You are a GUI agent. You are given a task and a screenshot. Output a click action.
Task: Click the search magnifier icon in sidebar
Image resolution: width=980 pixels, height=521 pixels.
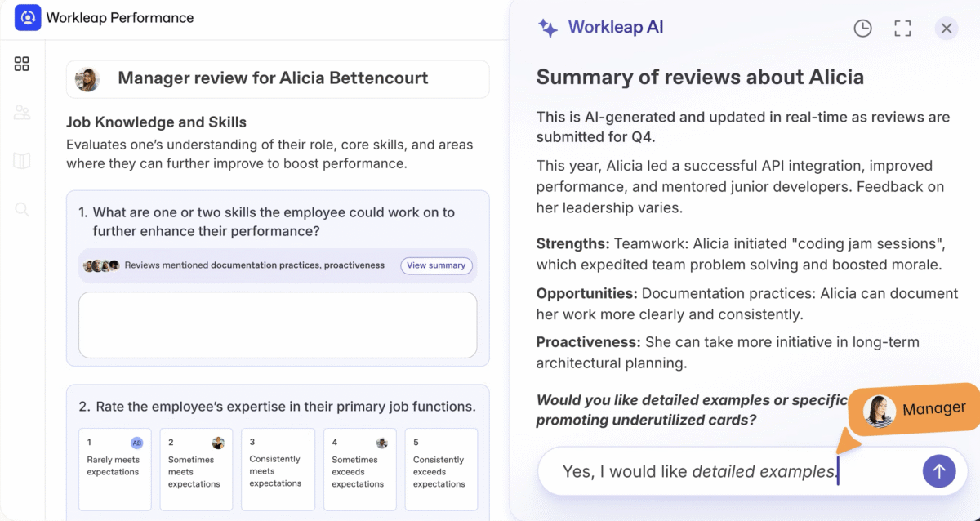(22, 210)
